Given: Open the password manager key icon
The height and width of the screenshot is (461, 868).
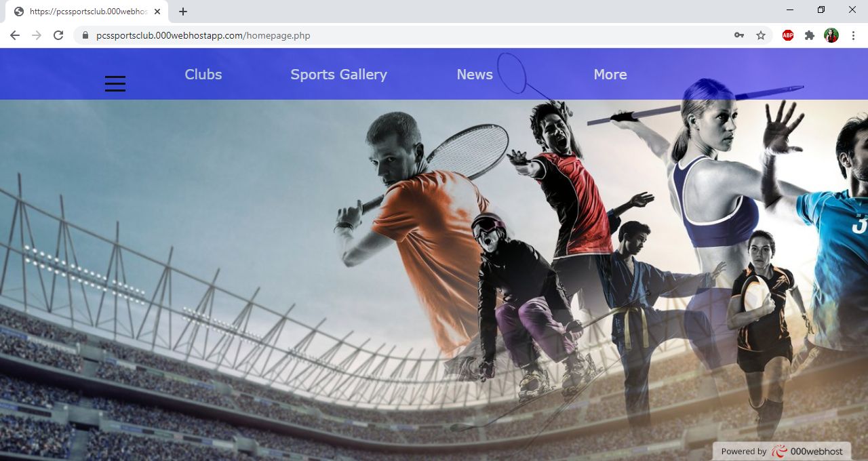Looking at the screenshot, I should [x=738, y=35].
